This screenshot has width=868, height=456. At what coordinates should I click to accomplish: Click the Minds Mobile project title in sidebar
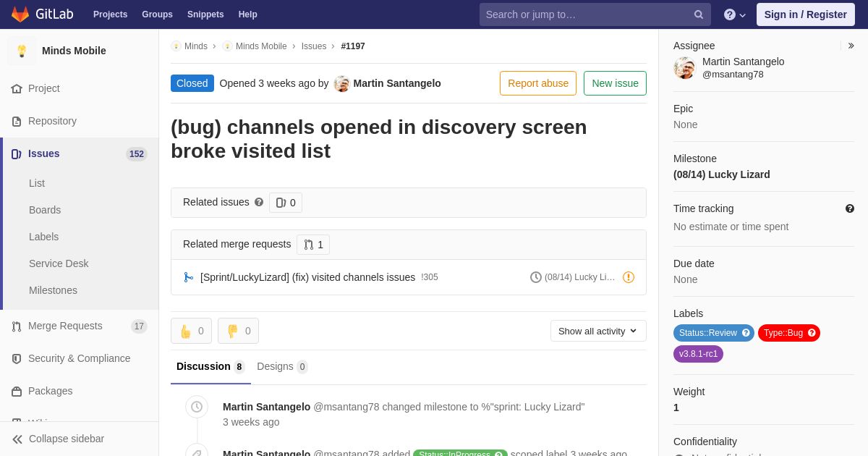[x=74, y=51]
